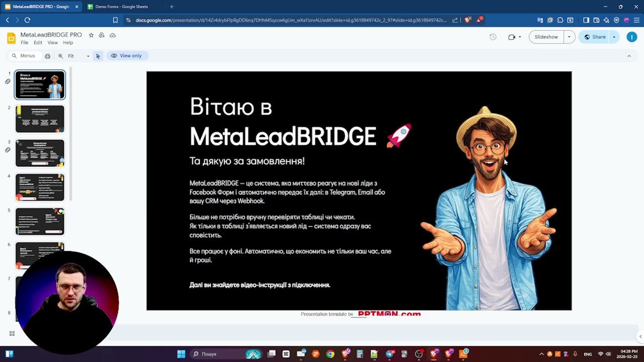The width and height of the screenshot is (644, 362).
Task: Click the taskbar volume speaker icon
Action: tap(609, 354)
